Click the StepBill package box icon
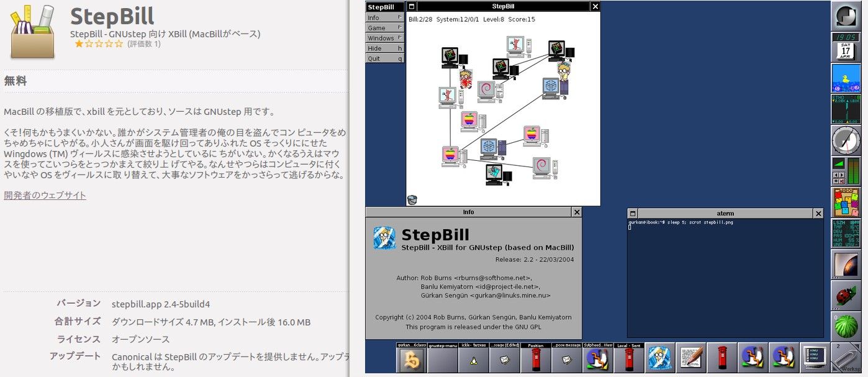868x377 pixels. 32,31
